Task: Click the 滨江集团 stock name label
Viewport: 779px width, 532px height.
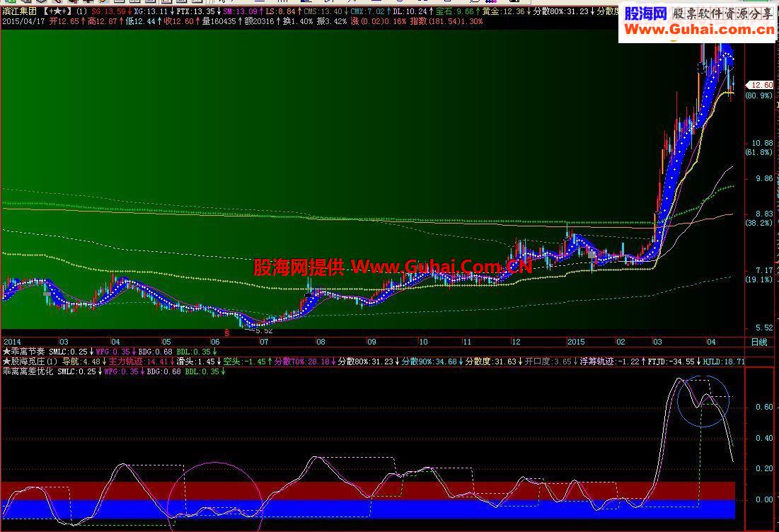Action: point(19,11)
